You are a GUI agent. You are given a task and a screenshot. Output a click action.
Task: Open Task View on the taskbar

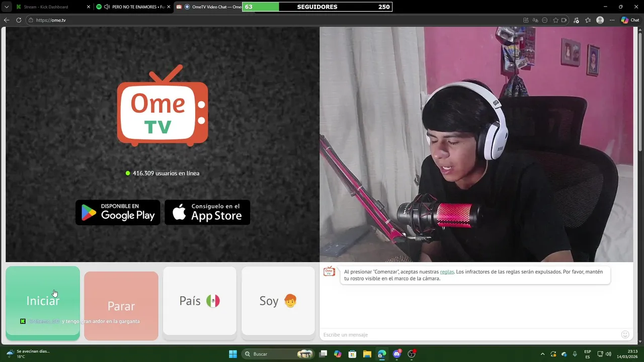coord(323,354)
